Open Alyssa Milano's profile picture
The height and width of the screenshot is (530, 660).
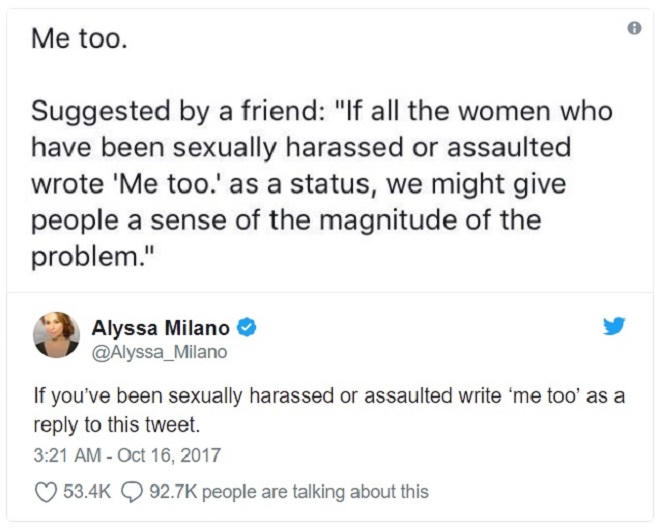click(56, 335)
